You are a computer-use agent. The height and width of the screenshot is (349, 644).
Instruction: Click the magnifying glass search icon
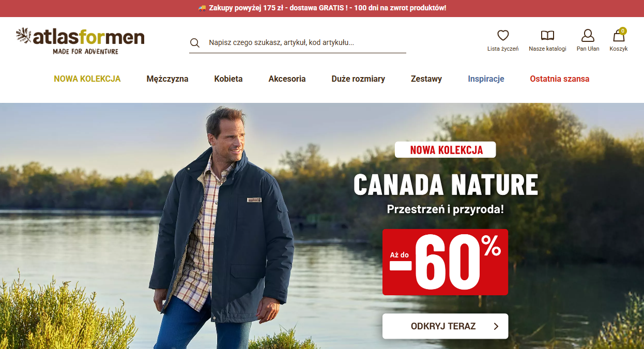click(x=195, y=43)
